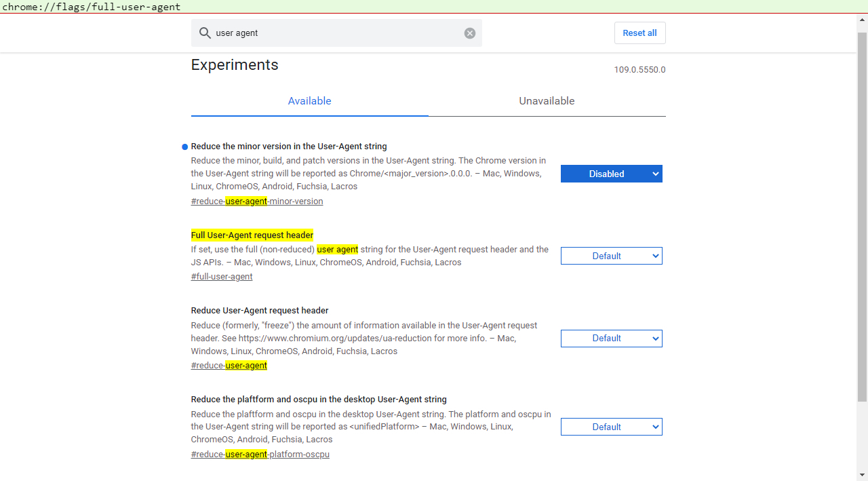Switch to the Unavailable tab
This screenshot has width=868, height=481.
pos(547,101)
